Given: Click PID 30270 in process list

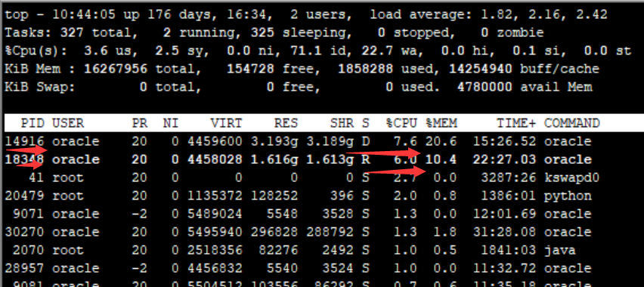Looking at the screenshot, I should click(25, 232).
